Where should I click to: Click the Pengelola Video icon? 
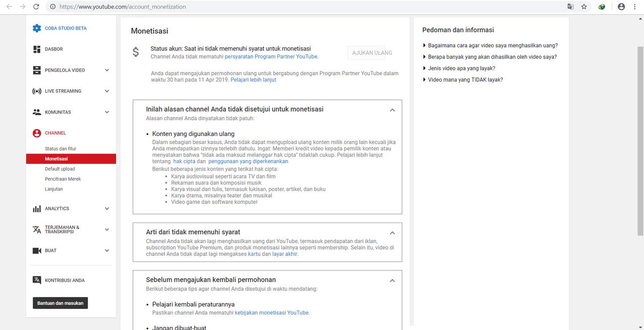(36, 70)
